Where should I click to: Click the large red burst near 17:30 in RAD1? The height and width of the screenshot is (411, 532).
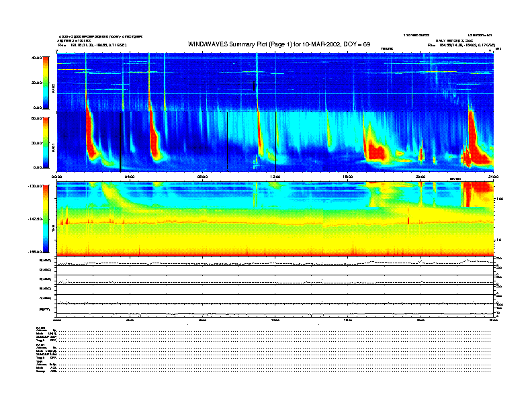click(375, 151)
